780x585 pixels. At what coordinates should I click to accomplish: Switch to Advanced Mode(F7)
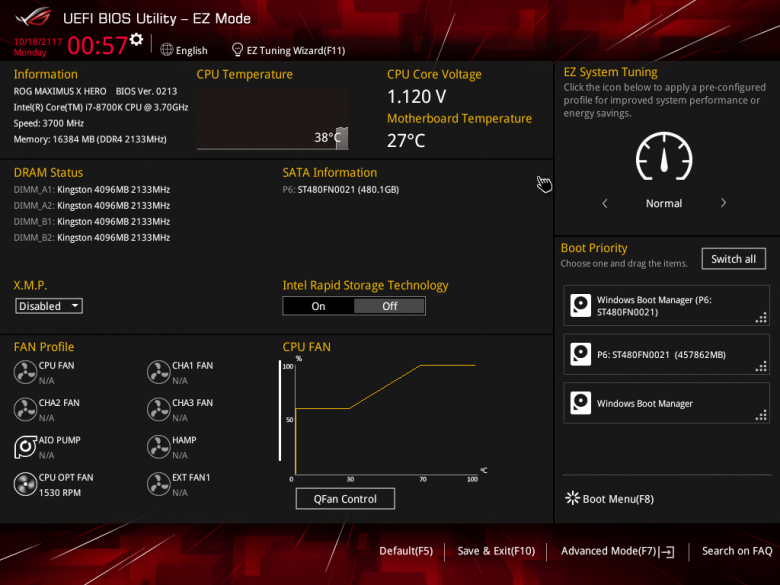pyautogui.click(x=609, y=551)
